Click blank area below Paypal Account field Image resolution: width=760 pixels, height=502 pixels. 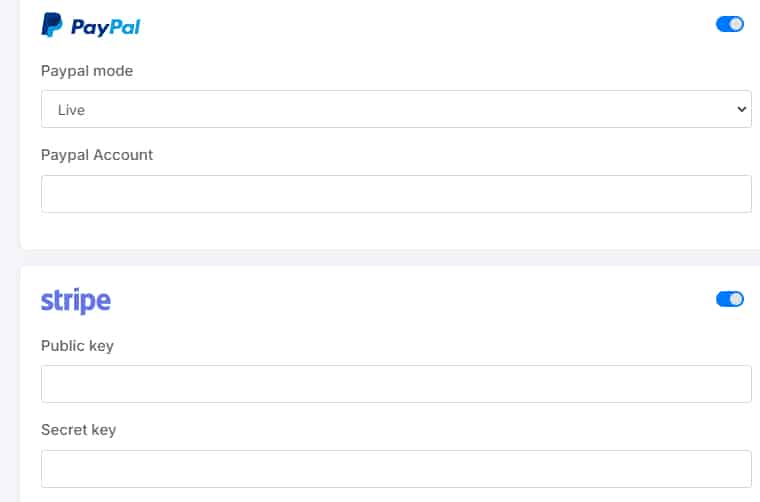[x=396, y=231]
